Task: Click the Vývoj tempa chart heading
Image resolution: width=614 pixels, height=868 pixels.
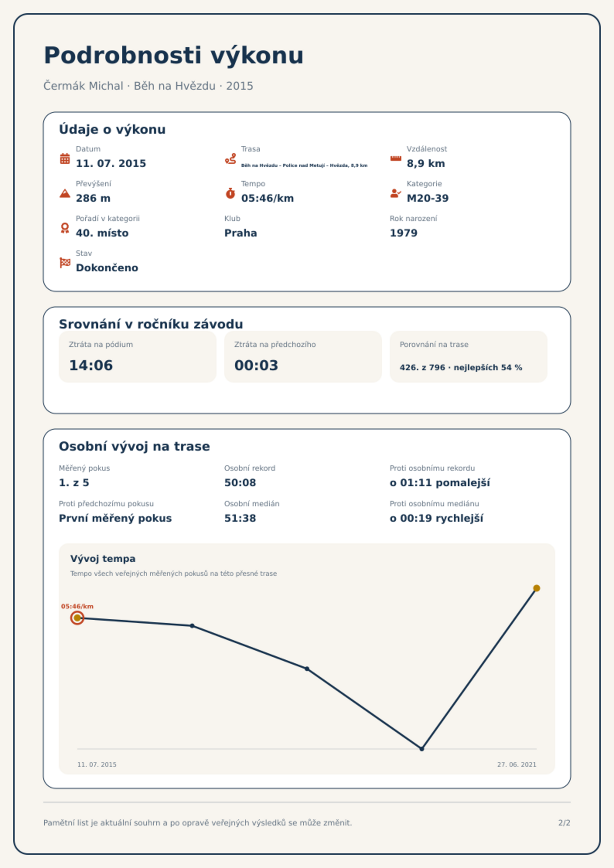Action: (x=103, y=559)
